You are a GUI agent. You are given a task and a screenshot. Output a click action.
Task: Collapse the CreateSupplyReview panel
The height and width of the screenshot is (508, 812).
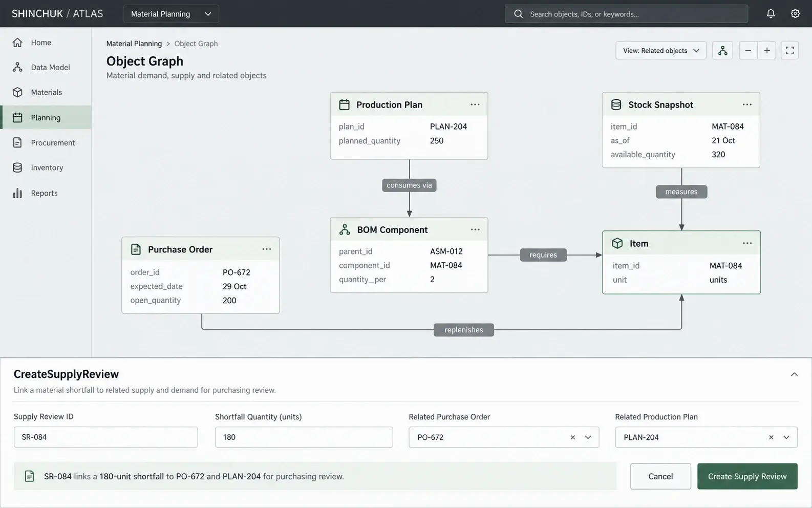[x=794, y=374]
